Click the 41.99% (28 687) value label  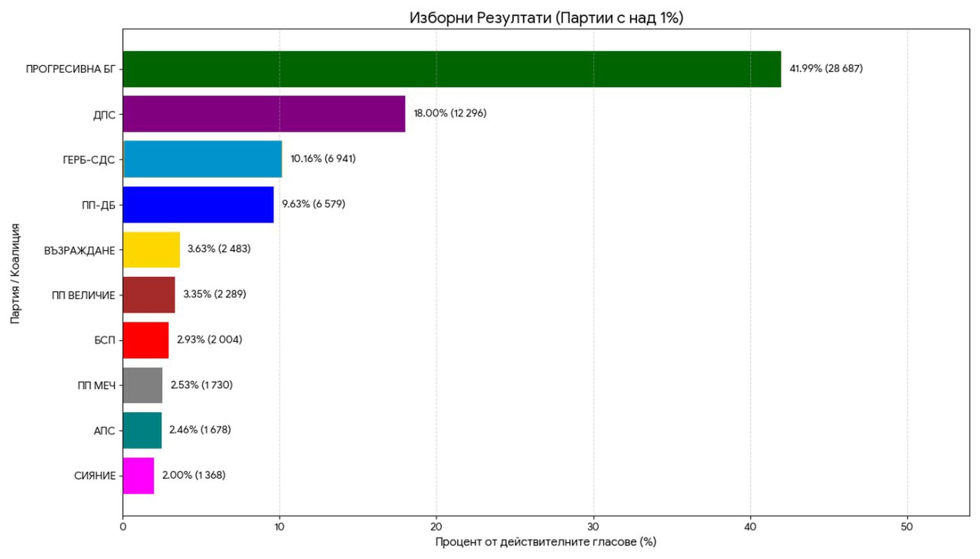826,68
